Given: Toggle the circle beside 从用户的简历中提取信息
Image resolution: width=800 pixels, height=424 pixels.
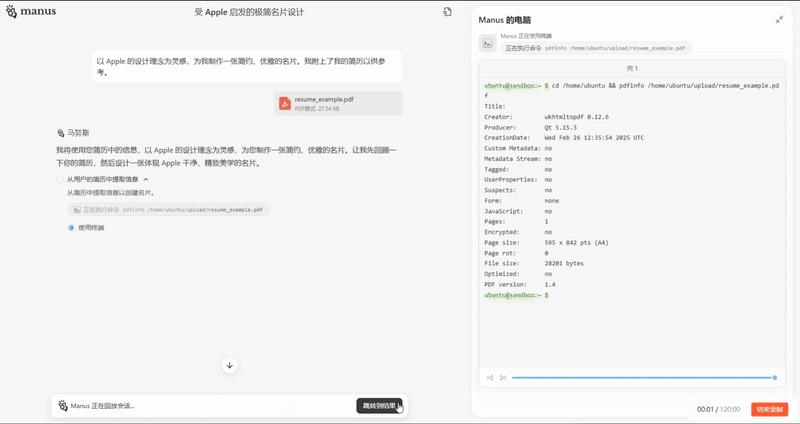Looking at the screenshot, I should (60, 179).
